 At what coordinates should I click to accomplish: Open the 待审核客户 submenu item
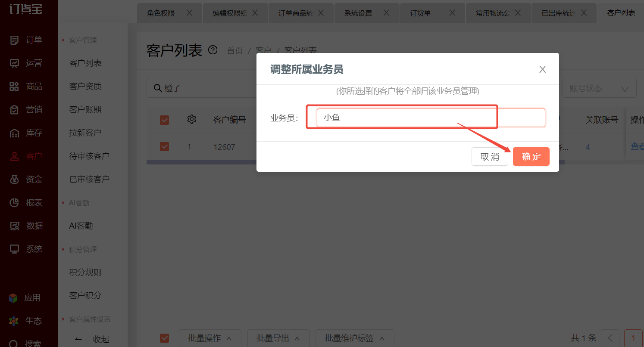pyautogui.click(x=89, y=156)
